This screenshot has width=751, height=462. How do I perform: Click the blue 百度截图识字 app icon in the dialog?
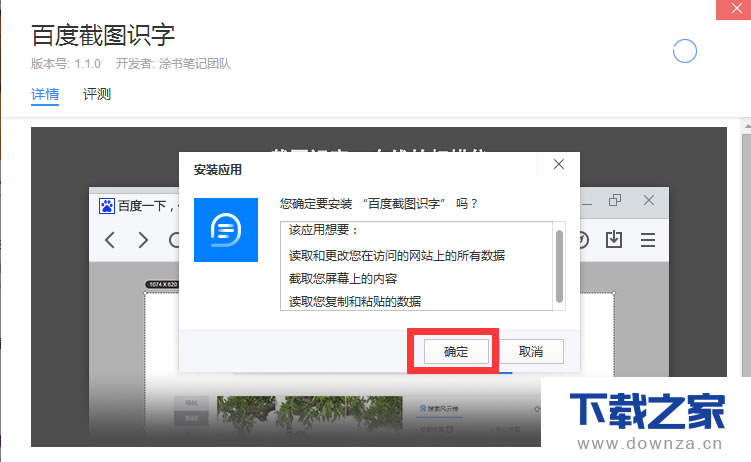click(226, 230)
